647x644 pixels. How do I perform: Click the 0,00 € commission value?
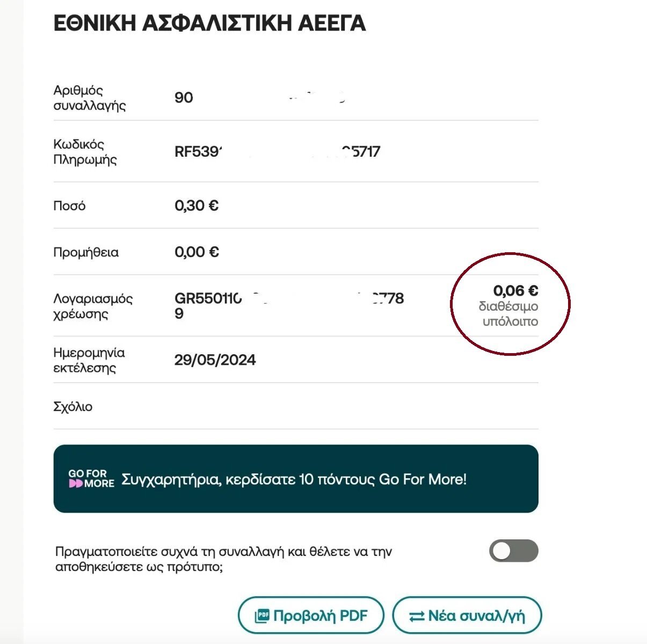click(197, 252)
